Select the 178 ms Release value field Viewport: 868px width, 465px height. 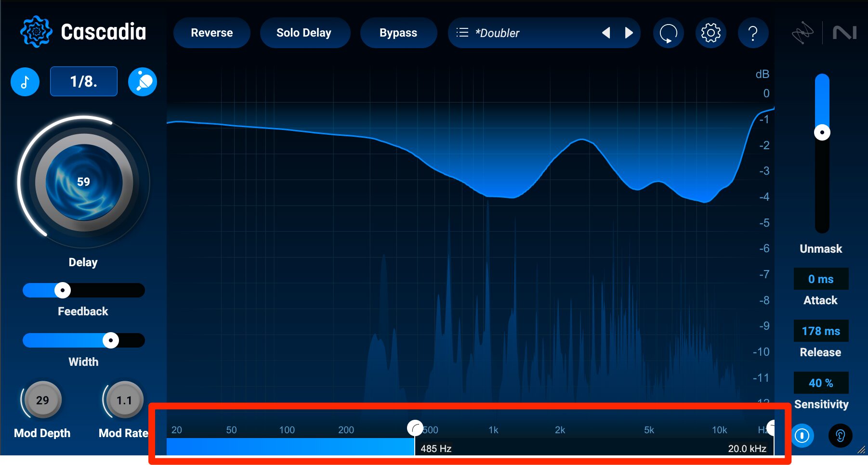click(x=821, y=331)
